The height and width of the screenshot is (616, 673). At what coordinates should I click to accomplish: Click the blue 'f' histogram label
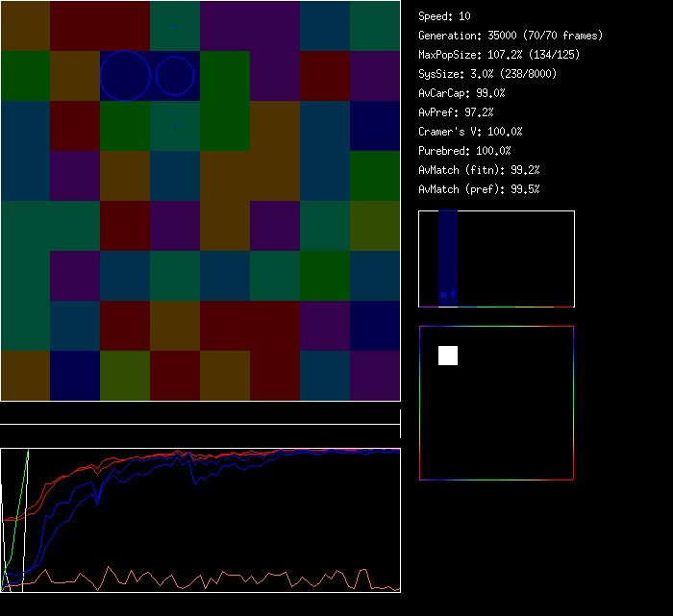(453, 295)
